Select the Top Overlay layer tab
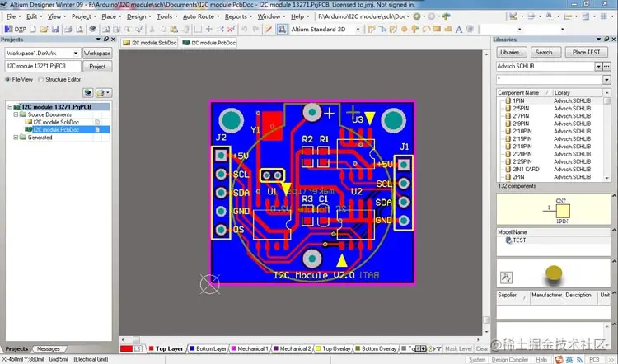 tap(333, 348)
